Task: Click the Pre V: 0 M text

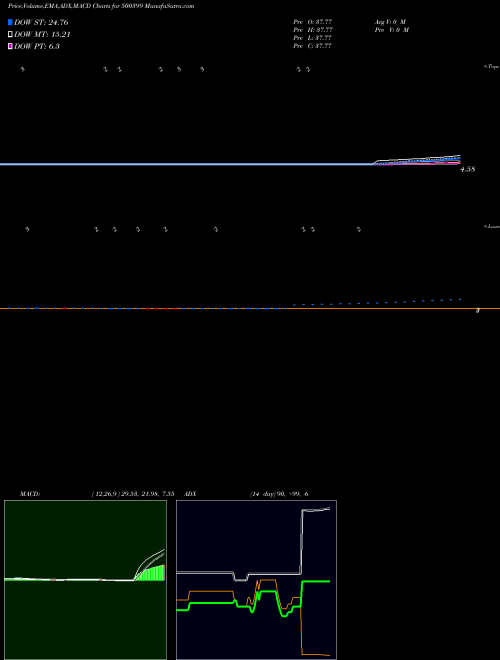Action: [x=392, y=30]
